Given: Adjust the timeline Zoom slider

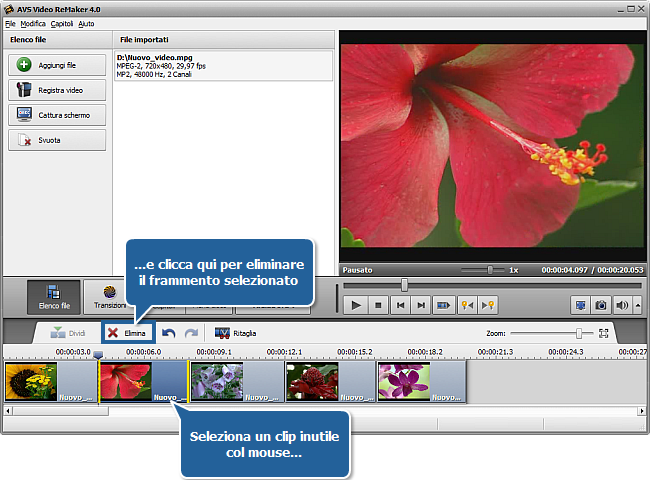Looking at the screenshot, I should (578, 333).
